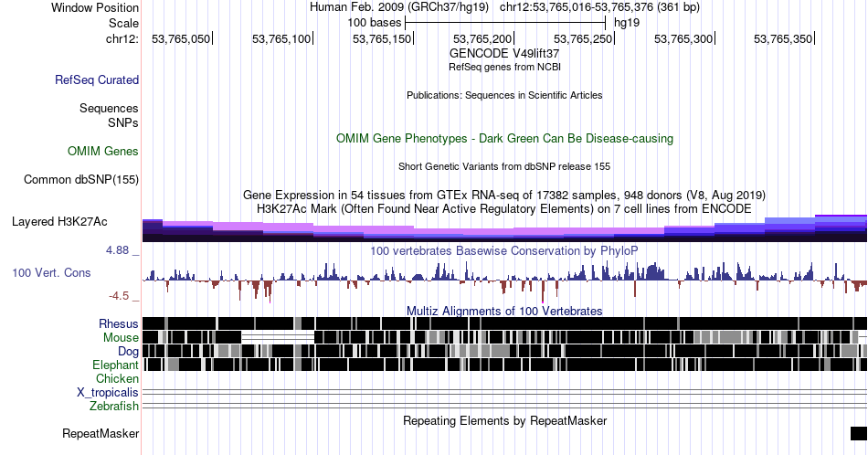
Task: Click the Window Position label
Action: click(x=95, y=7)
